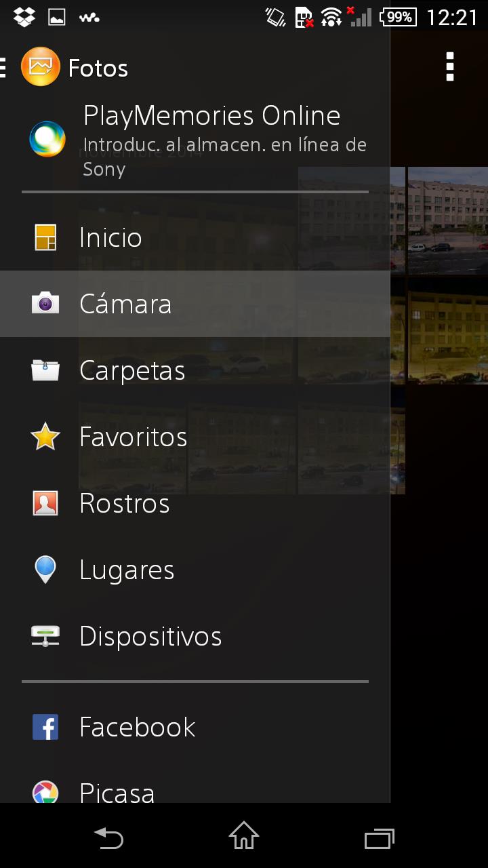488x868 pixels.
Task: Tap the Android back navigation button
Action: (x=108, y=837)
